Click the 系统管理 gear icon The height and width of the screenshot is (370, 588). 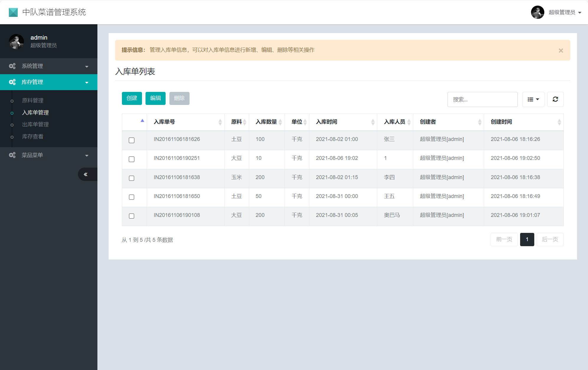[12, 66]
